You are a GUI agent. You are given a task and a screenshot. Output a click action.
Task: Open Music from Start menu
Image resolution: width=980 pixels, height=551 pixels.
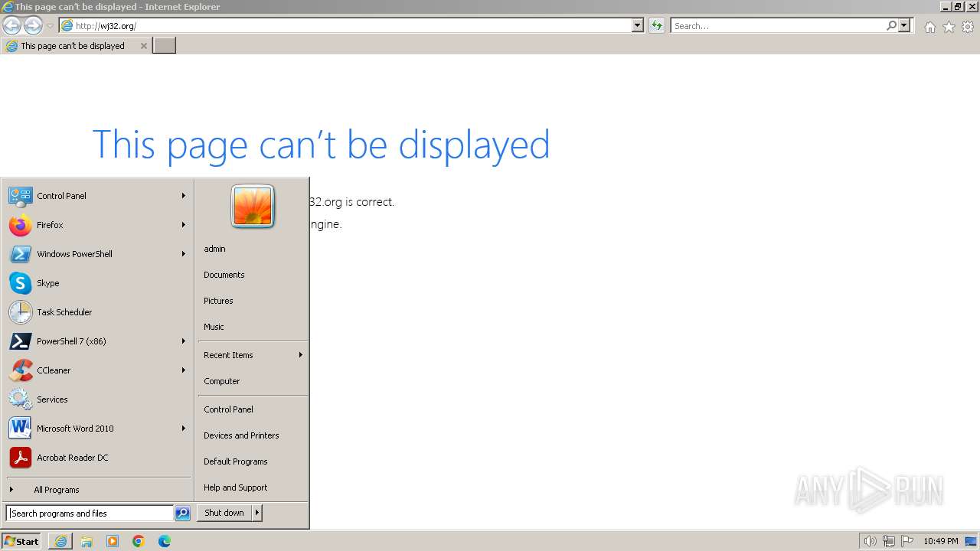coord(253,327)
